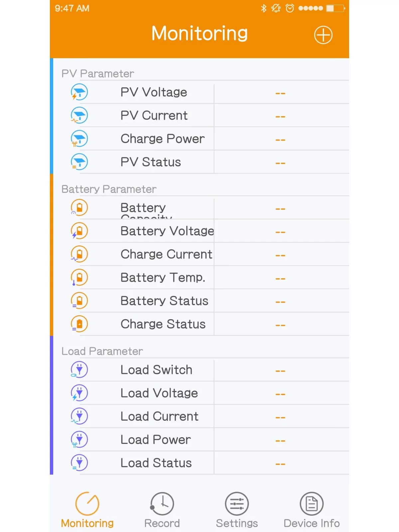Tap the Battery Status row value
Viewport: 399px width, 532px height.
280,301
